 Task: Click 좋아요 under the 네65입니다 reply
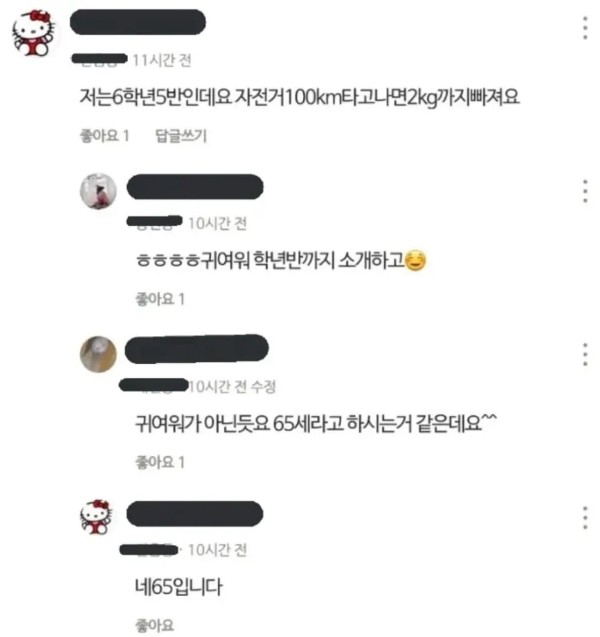coord(155,625)
